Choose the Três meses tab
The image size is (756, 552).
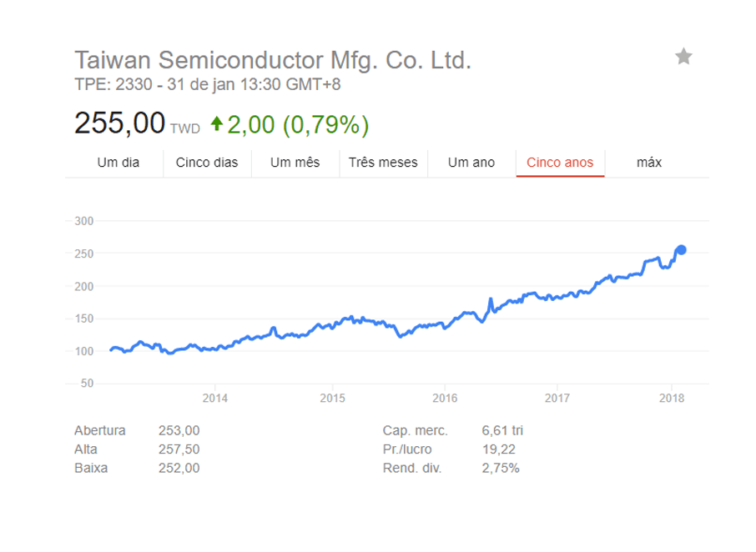tap(383, 163)
